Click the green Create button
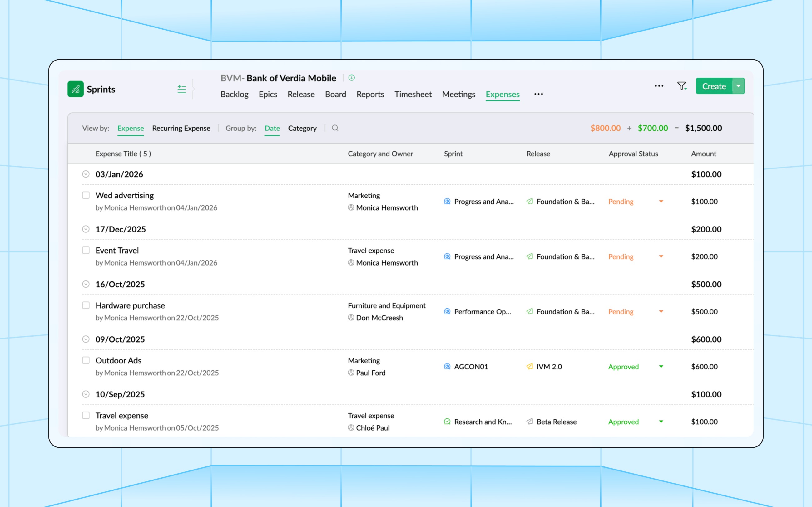This screenshot has width=812, height=507. [x=714, y=86]
